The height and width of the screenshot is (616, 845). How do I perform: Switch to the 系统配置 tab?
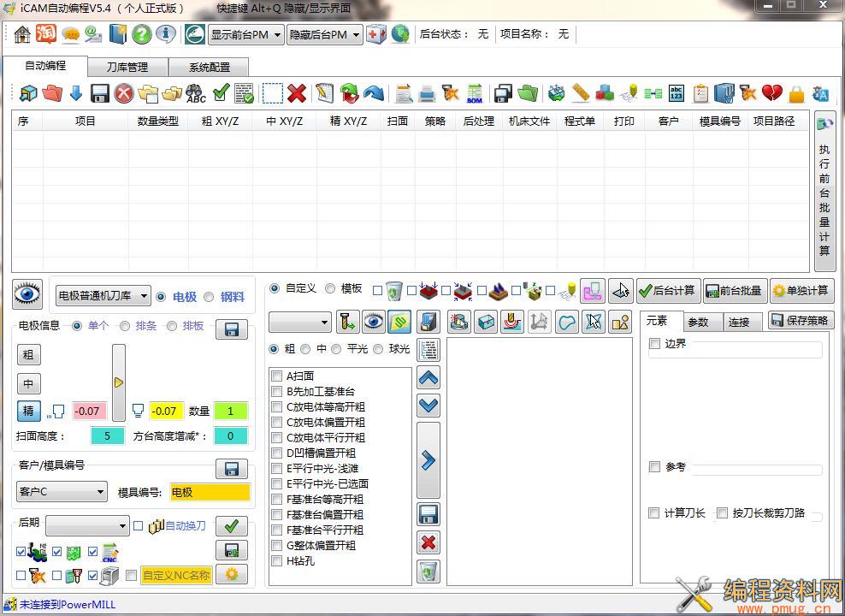tap(209, 68)
